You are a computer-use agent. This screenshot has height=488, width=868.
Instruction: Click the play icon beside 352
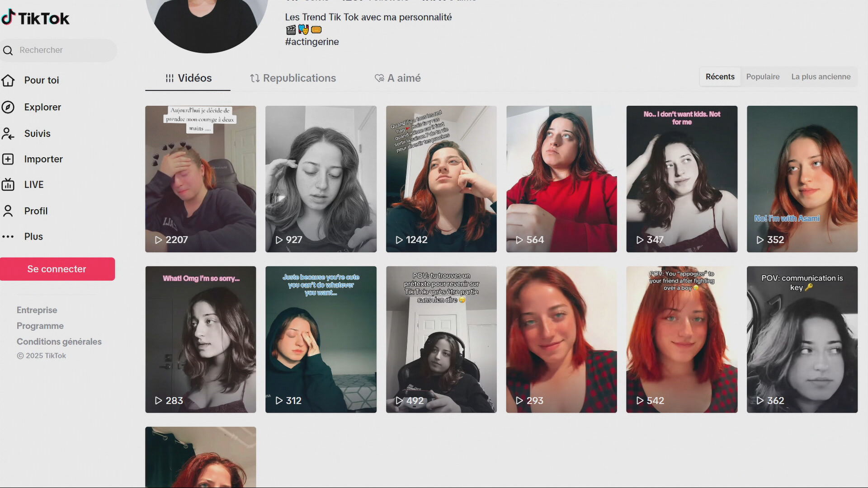click(760, 240)
